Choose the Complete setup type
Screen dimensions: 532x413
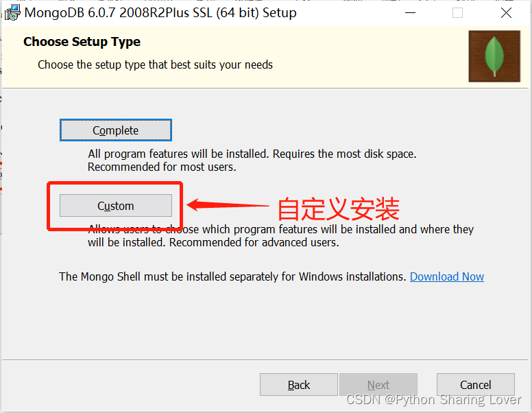coord(116,130)
